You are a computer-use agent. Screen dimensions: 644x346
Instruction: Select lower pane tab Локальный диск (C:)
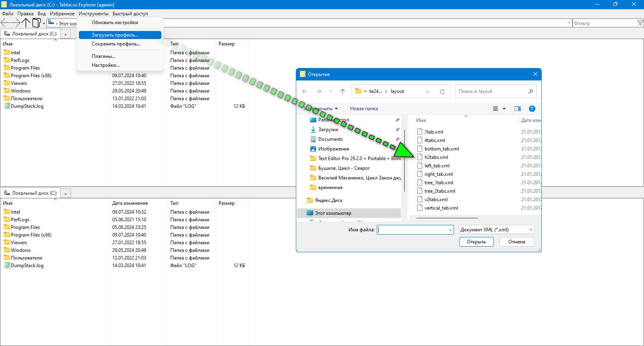pyautogui.click(x=30, y=193)
